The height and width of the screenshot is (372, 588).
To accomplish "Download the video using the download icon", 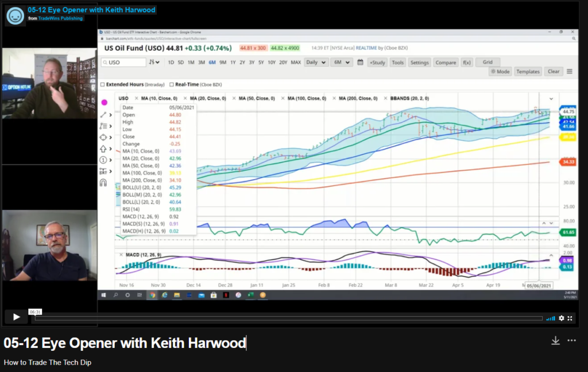I will pyautogui.click(x=555, y=340).
